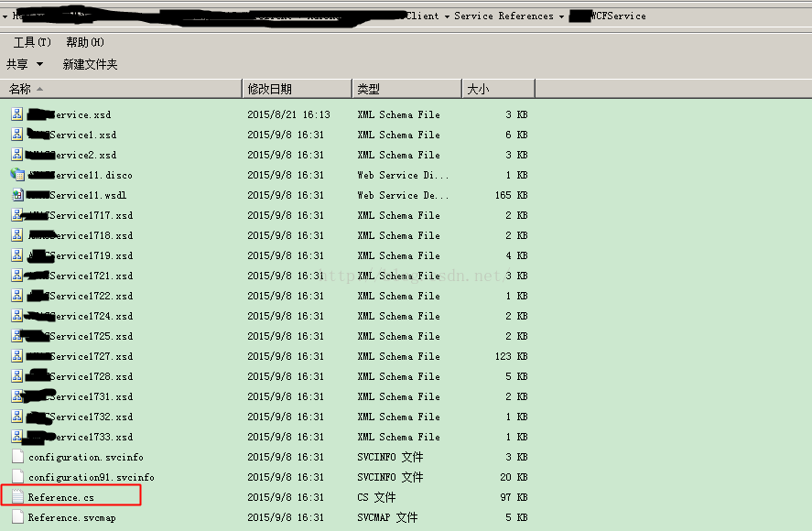The image size is (812, 531).
Task: Click the WCFService breadcrumb segment
Action: pyautogui.click(x=608, y=16)
